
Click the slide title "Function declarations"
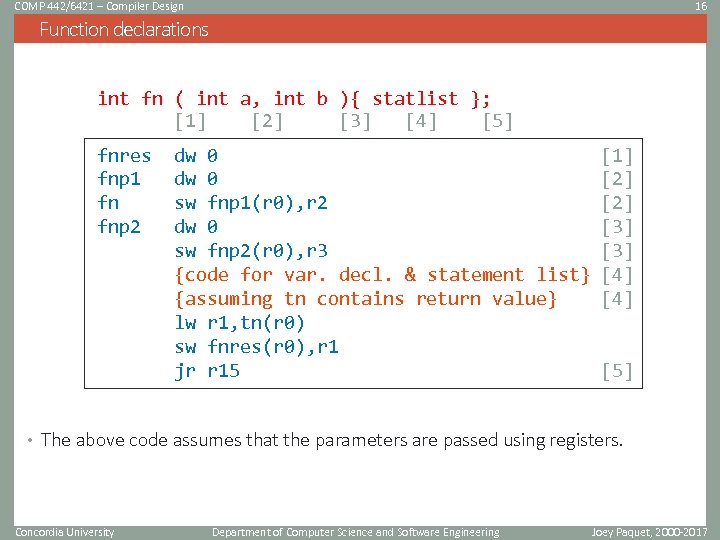point(124,29)
